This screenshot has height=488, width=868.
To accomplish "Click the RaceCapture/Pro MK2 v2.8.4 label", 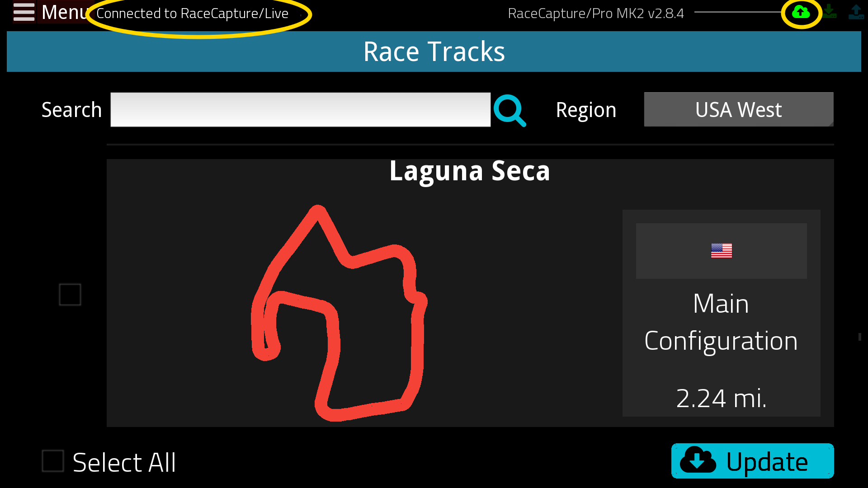I will [x=596, y=14].
